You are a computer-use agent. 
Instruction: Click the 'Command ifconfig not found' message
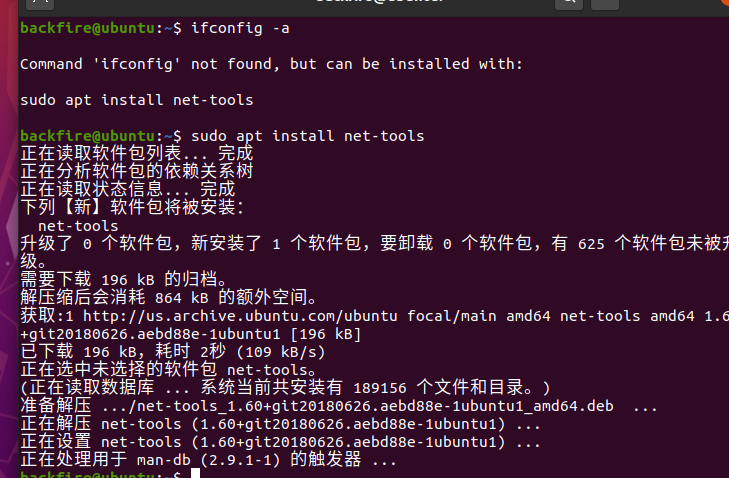[272, 64]
